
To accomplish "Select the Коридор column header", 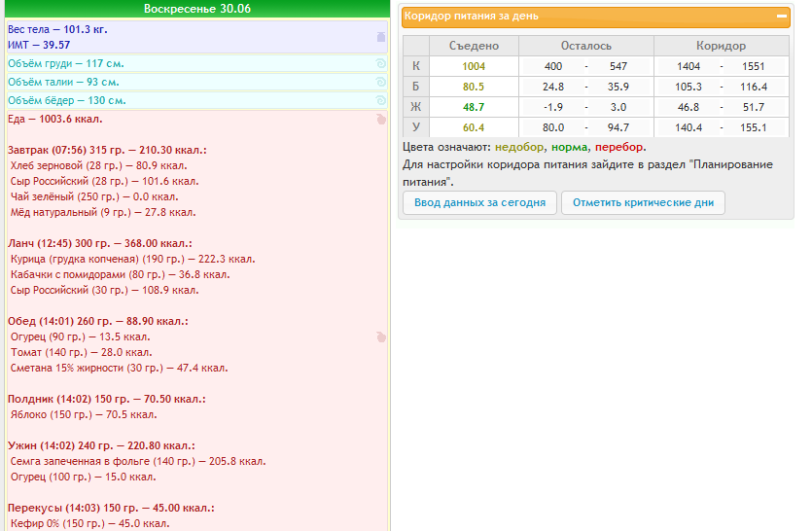I will (x=721, y=46).
